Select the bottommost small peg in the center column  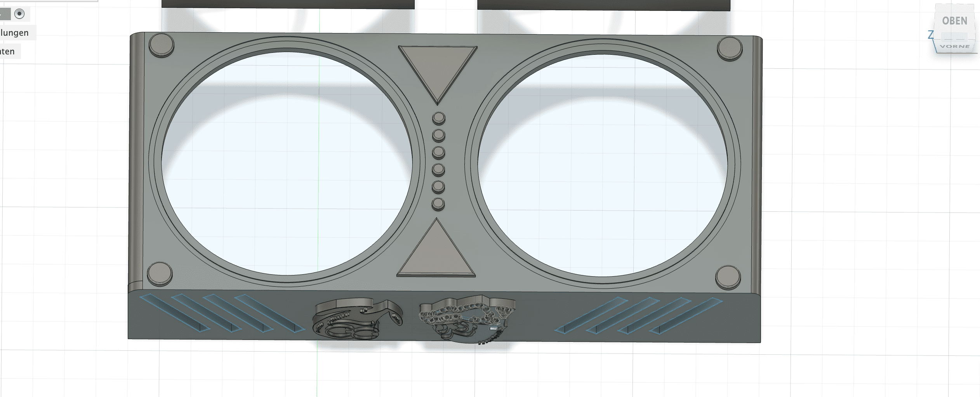(438, 204)
